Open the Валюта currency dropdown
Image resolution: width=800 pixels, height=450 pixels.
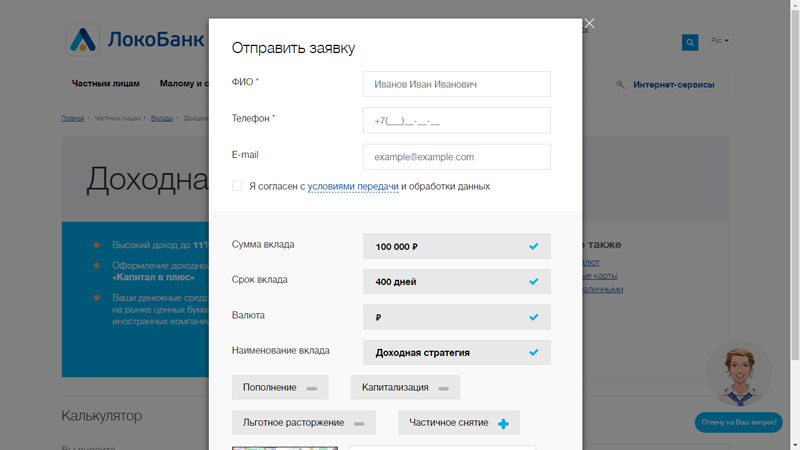tap(457, 317)
